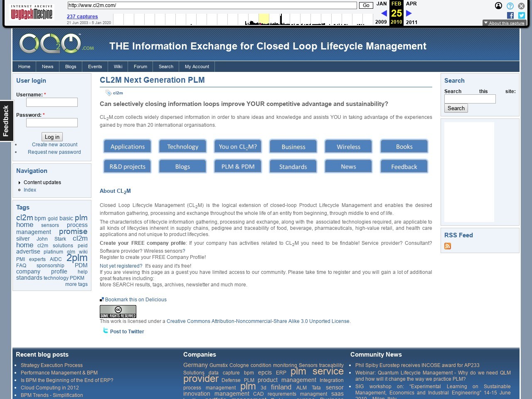
Task: Open the Forum menu item
Action: pos(140,66)
